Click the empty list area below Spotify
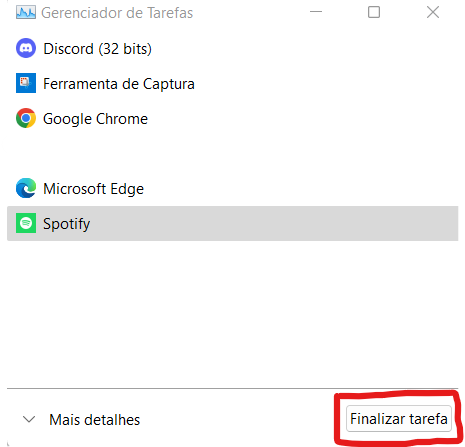 pos(232,313)
